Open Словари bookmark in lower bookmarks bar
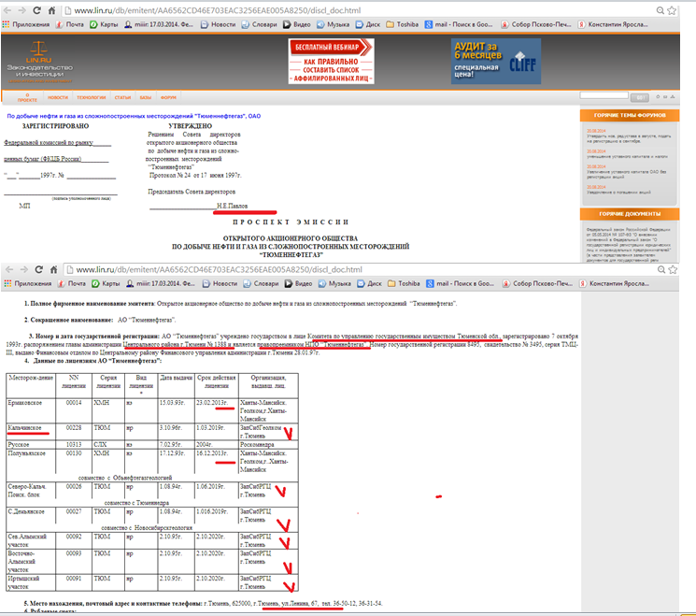The height and width of the screenshot is (616, 696). (261, 283)
